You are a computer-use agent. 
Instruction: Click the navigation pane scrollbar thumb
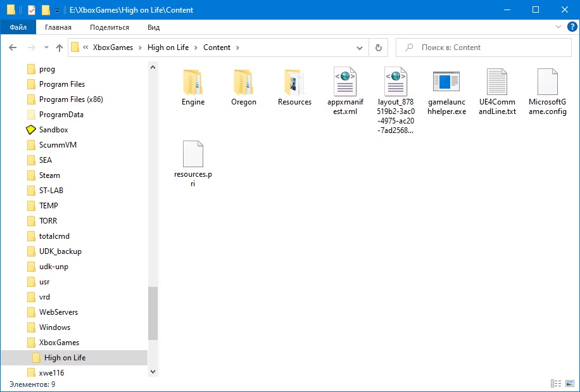click(x=153, y=313)
